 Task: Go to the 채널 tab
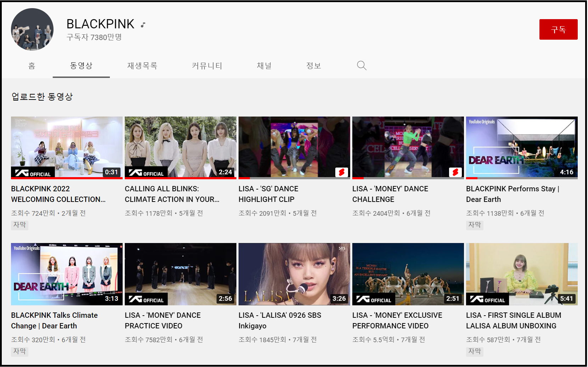click(x=264, y=66)
